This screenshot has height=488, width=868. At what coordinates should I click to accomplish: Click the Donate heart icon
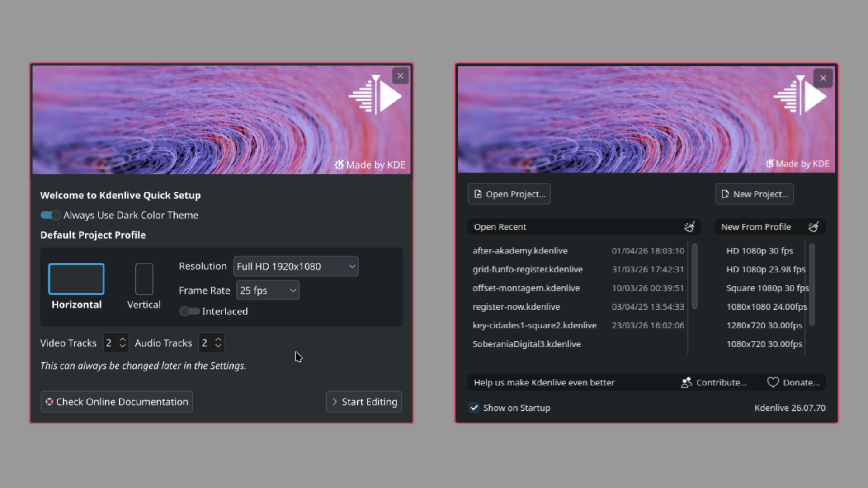773,383
